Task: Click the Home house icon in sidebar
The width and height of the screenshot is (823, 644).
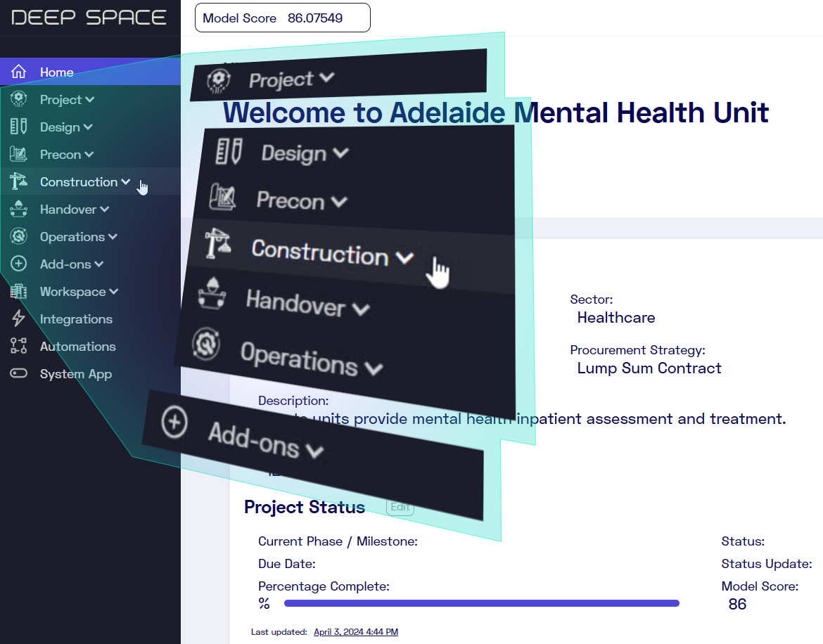Action: coord(19,71)
